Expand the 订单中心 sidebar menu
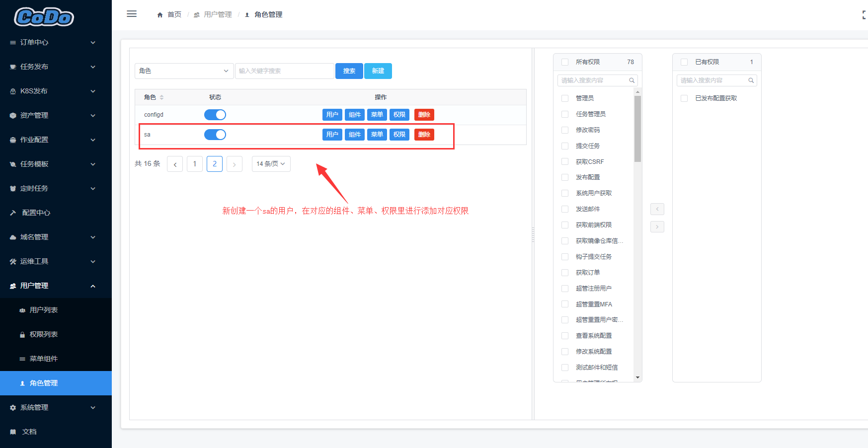 [56, 43]
